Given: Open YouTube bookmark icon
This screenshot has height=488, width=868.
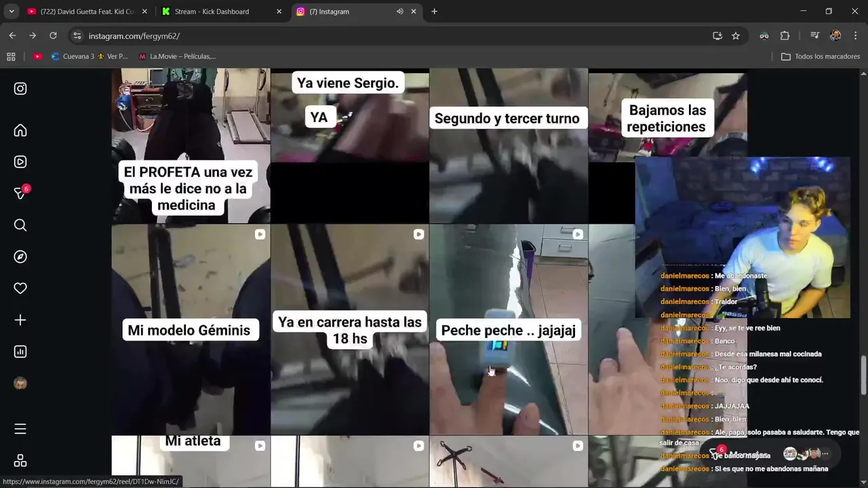Looking at the screenshot, I should pos(38,56).
